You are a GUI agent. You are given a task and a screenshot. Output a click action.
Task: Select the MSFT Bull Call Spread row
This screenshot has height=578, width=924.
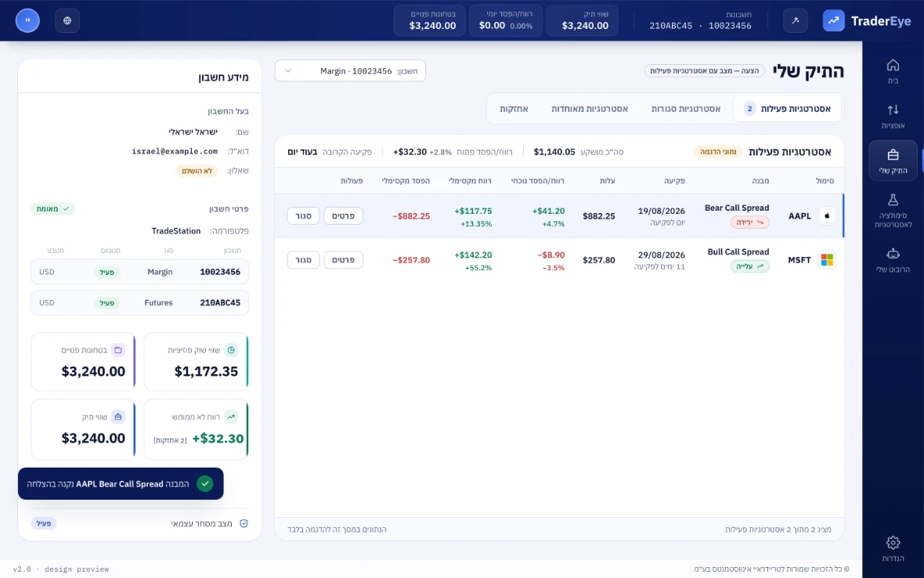point(559,260)
